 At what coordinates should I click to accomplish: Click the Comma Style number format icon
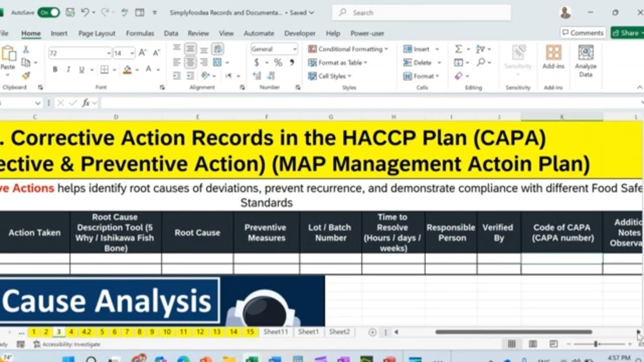(x=291, y=63)
